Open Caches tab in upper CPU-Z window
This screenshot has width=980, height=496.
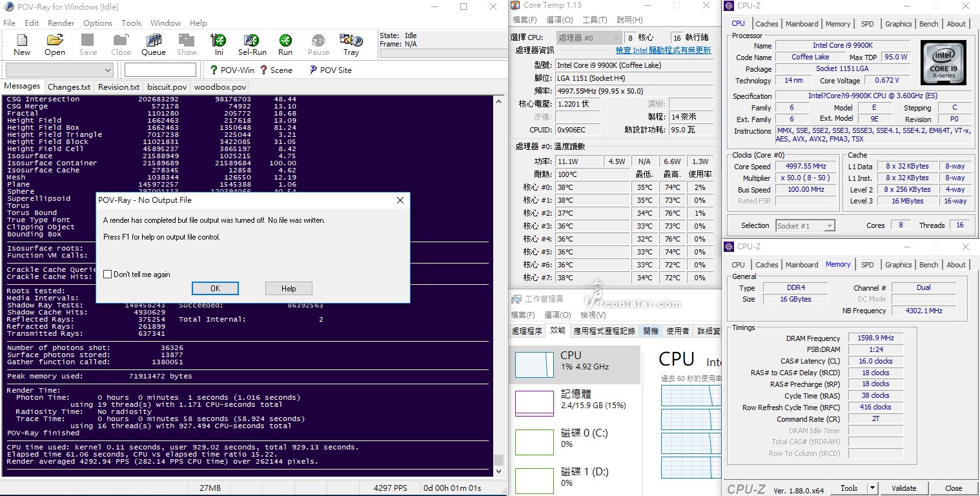pyautogui.click(x=767, y=24)
